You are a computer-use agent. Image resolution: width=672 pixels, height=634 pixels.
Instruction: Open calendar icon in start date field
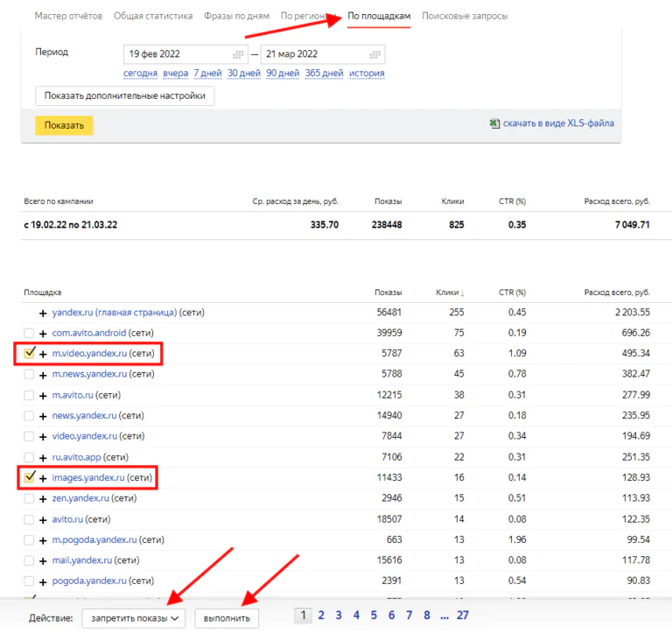(238, 54)
